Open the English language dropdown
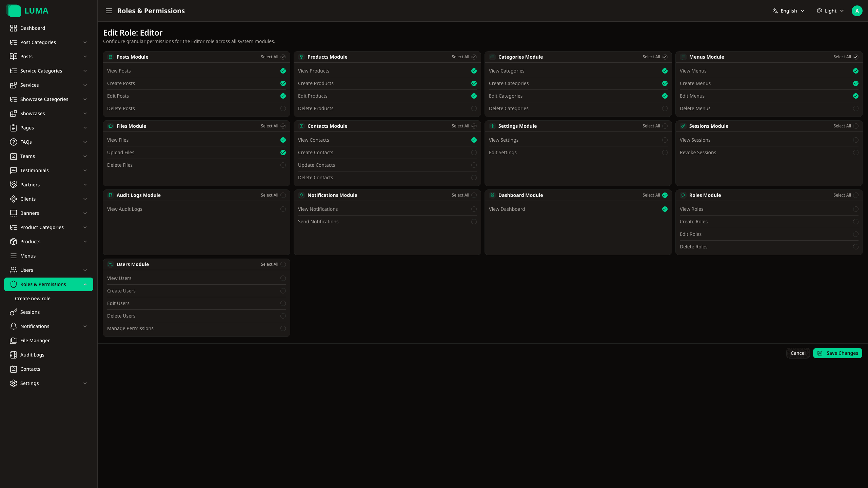The height and width of the screenshot is (488, 868). coord(789,11)
